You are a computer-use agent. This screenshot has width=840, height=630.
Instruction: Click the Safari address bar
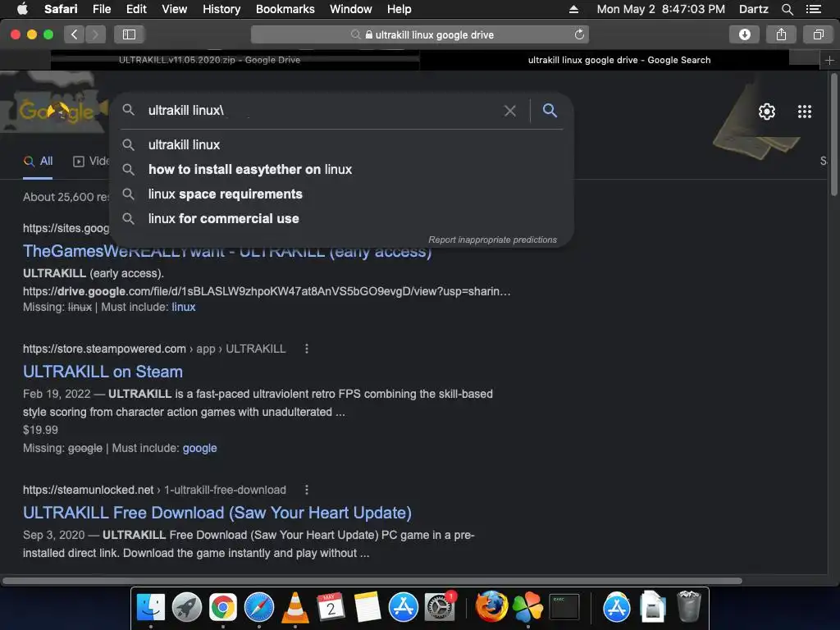coord(419,34)
